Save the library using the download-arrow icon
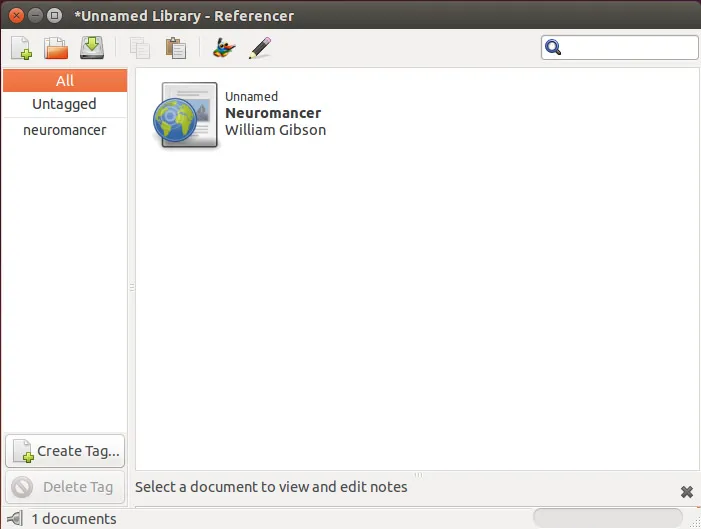 (92, 47)
